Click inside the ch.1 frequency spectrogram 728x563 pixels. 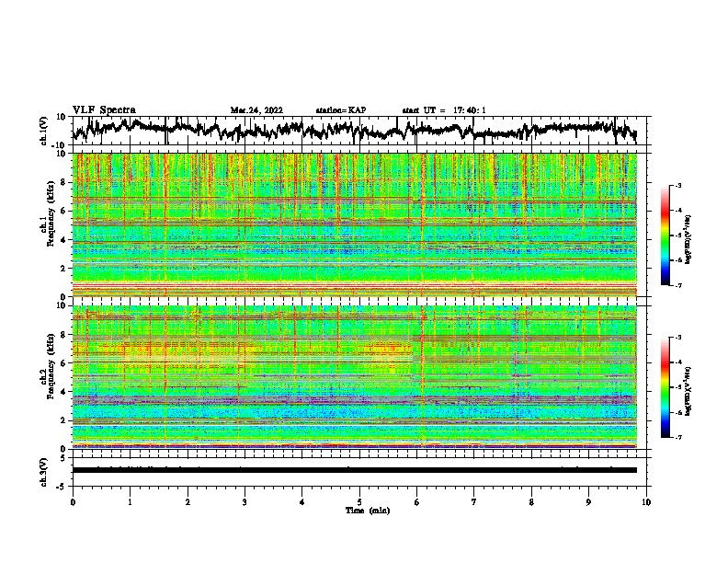click(x=354, y=224)
